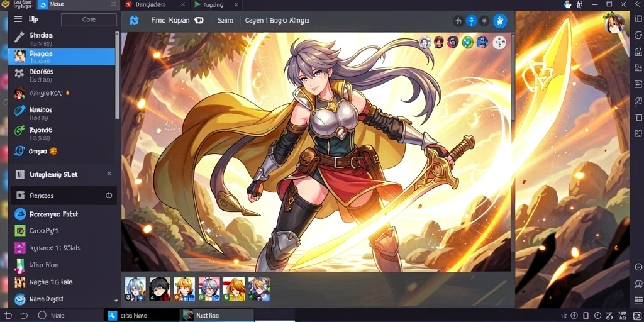
Task: Open the hamburger menu in the sidebar
Action: 18,19
